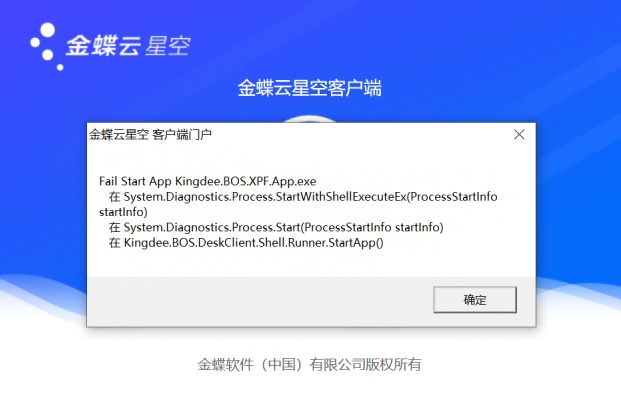Click the Fail Start App error line

[x=208, y=181]
